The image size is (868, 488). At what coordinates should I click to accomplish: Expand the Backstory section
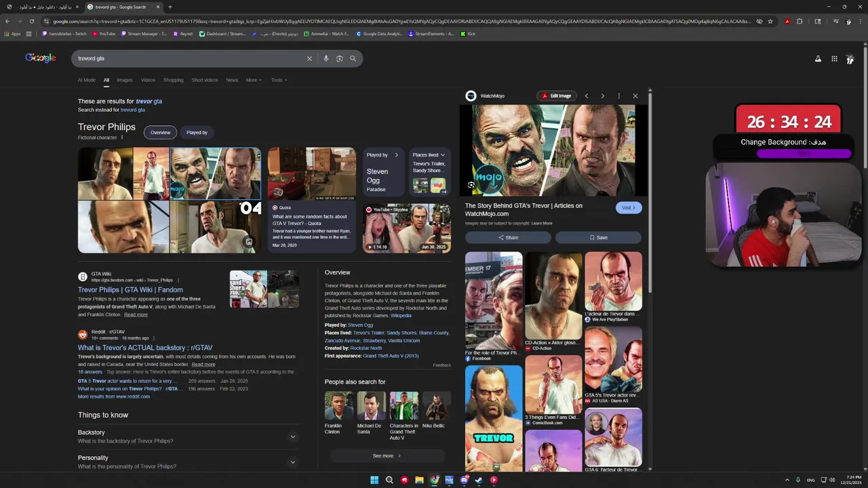pos(293,436)
